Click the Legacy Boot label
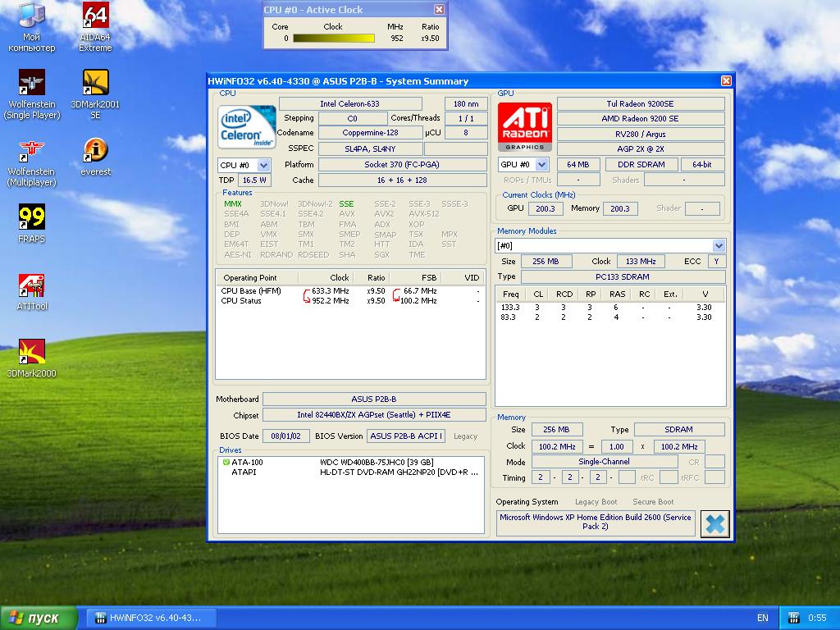This screenshot has height=630, width=840. coord(596,502)
